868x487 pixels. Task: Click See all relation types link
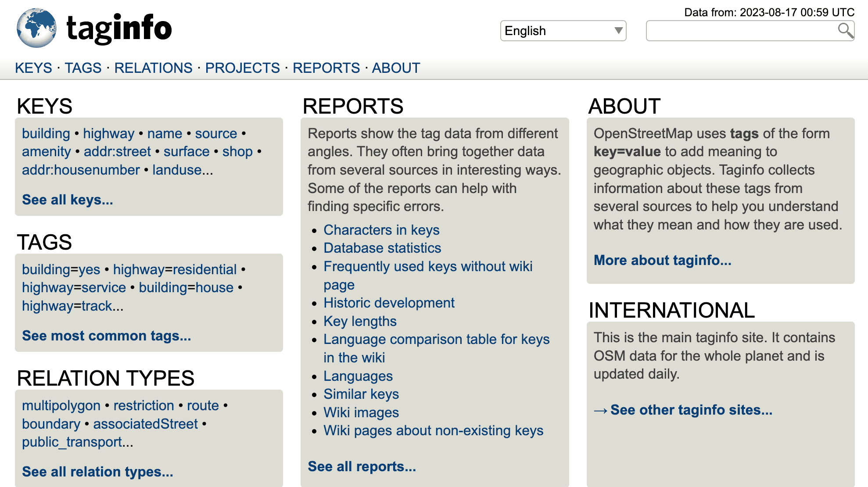[x=97, y=472]
